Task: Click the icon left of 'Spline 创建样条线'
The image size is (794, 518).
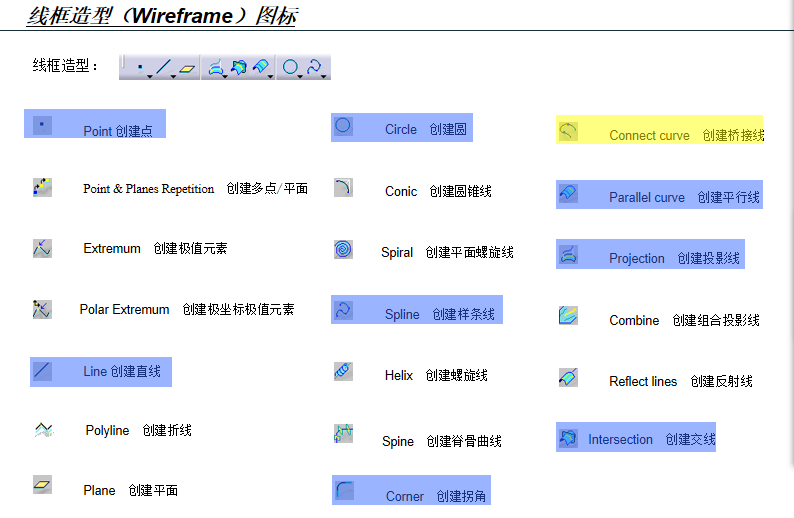Action: pos(343,310)
